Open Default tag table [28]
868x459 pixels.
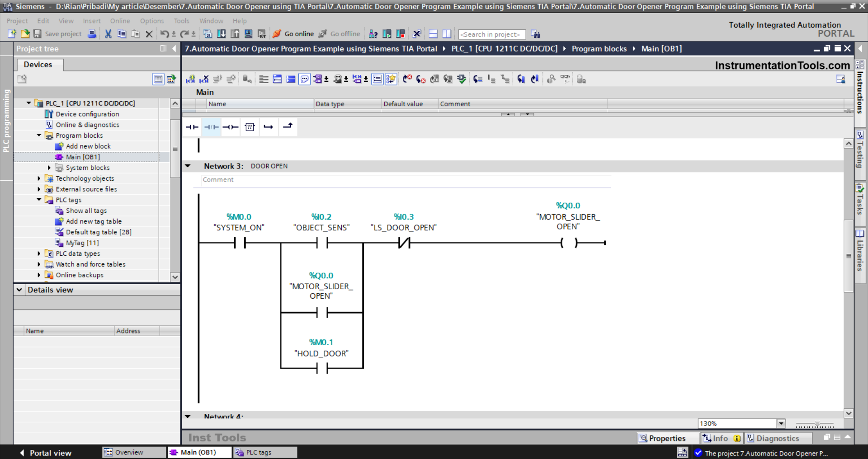(x=99, y=232)
